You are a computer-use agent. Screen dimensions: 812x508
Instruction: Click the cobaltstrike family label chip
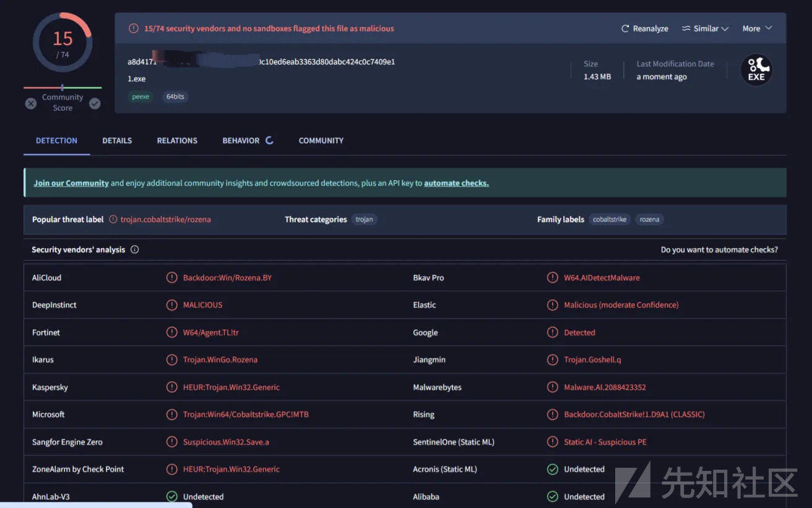click(610, 220)
